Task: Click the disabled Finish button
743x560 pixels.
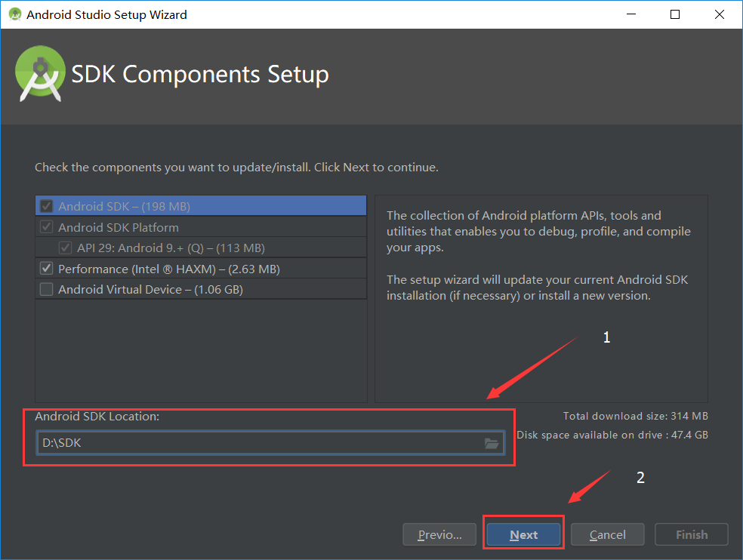Action: point(692,534)
